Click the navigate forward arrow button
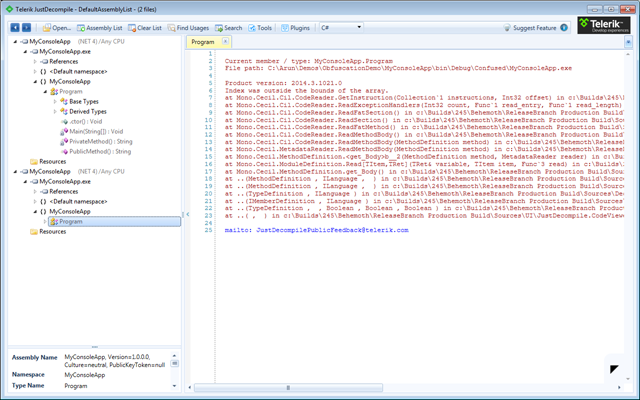The height and width of the screenshot is (400, 640). pyautogui.click(x=26, y=28)
